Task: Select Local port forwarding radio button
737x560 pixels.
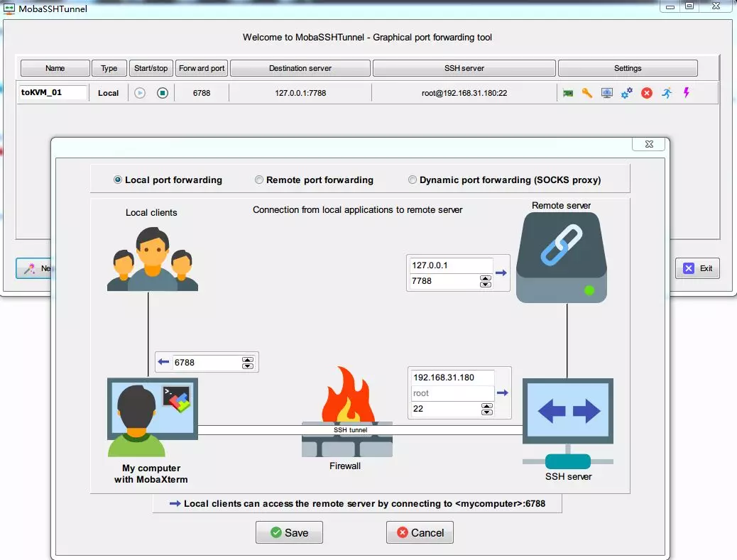Action: coord(117,180)
